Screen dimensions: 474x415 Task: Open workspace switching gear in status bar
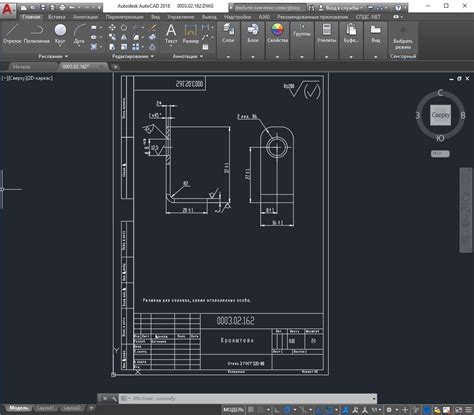(x=389, y=410)
